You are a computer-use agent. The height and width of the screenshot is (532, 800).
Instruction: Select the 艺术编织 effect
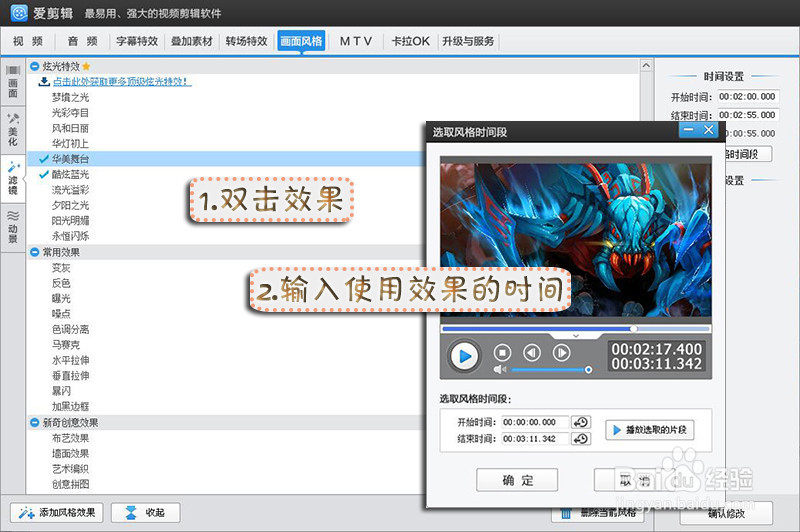[x=70, y=469]
